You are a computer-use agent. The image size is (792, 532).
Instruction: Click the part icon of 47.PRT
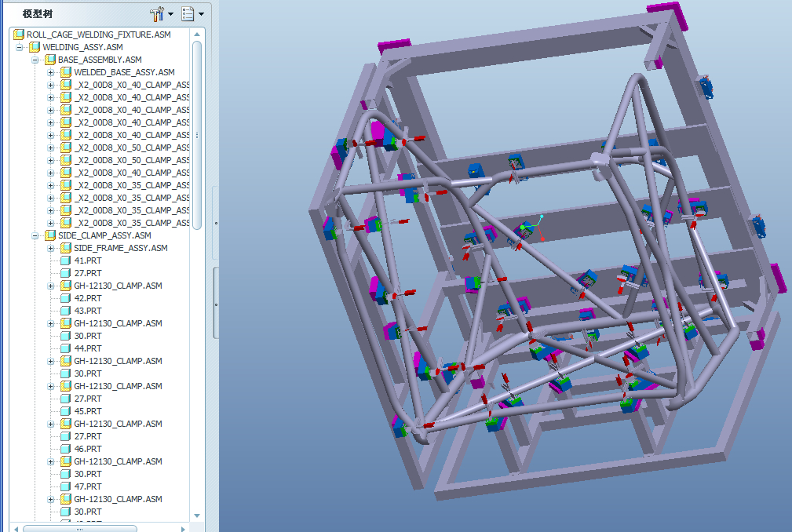pos(66,486)
